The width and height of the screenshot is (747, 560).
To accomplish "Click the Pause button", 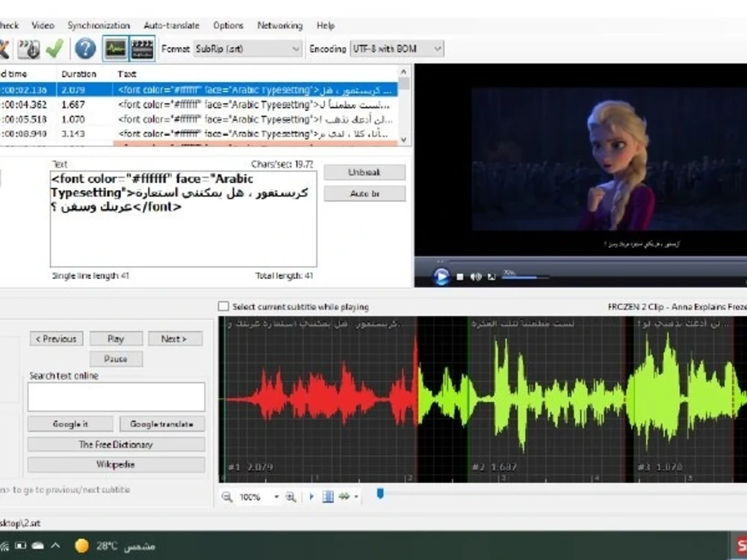I will 116,358.
